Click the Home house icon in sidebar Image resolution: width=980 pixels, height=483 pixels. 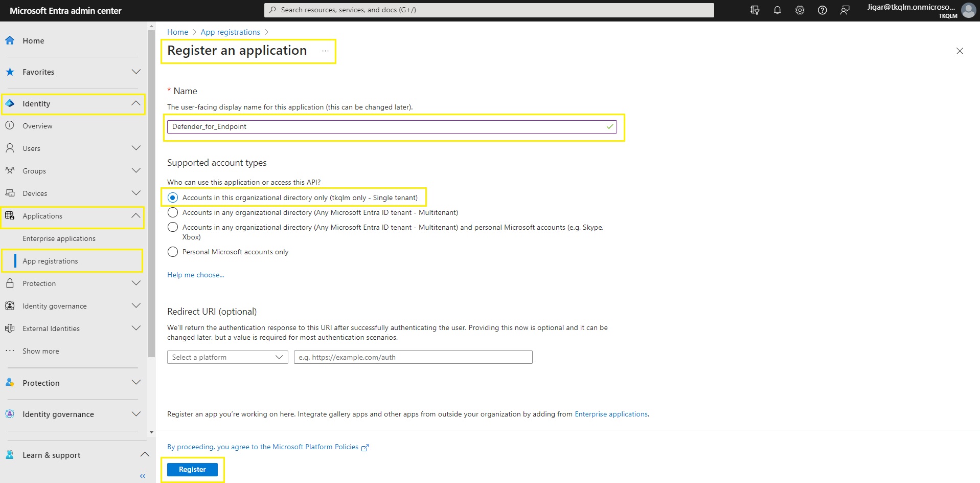coord(10,40)
